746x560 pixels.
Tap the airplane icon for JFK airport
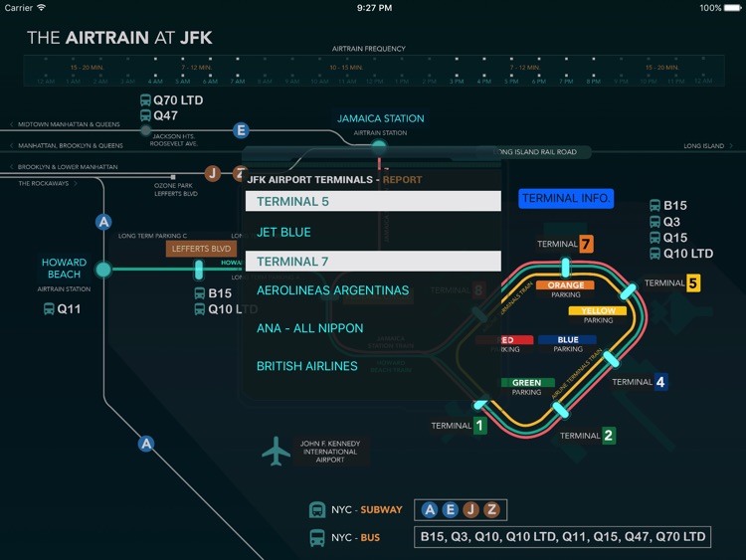pos(276,451)
